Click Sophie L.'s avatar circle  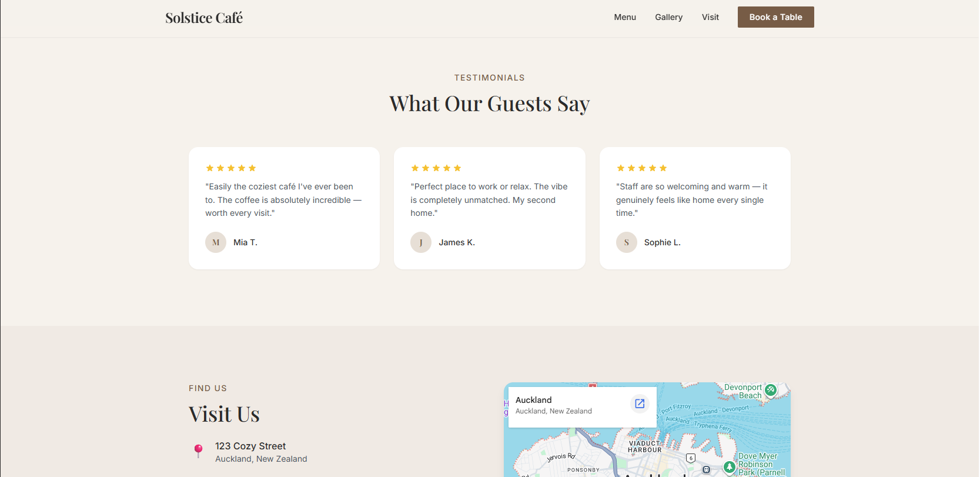[x=627, y=242]
